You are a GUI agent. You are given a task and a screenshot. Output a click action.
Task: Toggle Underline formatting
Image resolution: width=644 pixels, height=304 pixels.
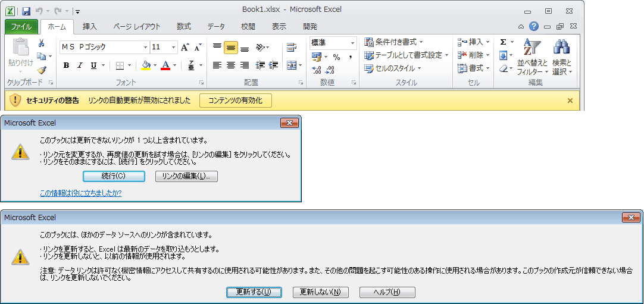93,65
